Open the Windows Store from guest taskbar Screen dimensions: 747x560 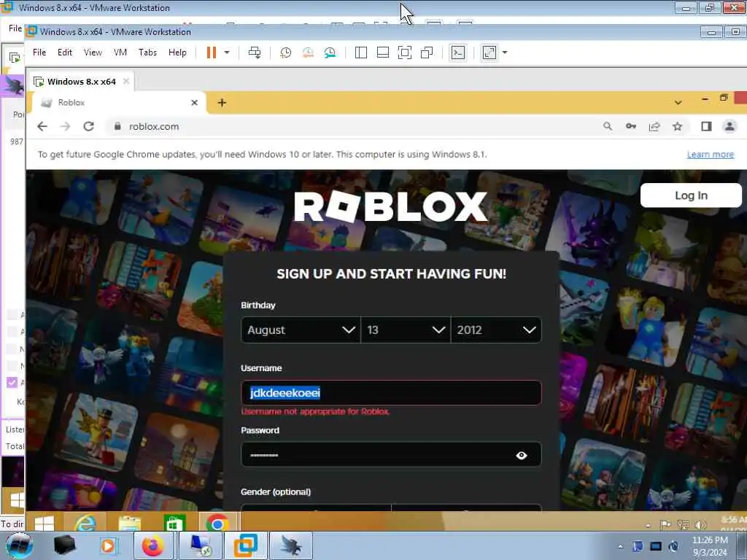tap(174, 524)
